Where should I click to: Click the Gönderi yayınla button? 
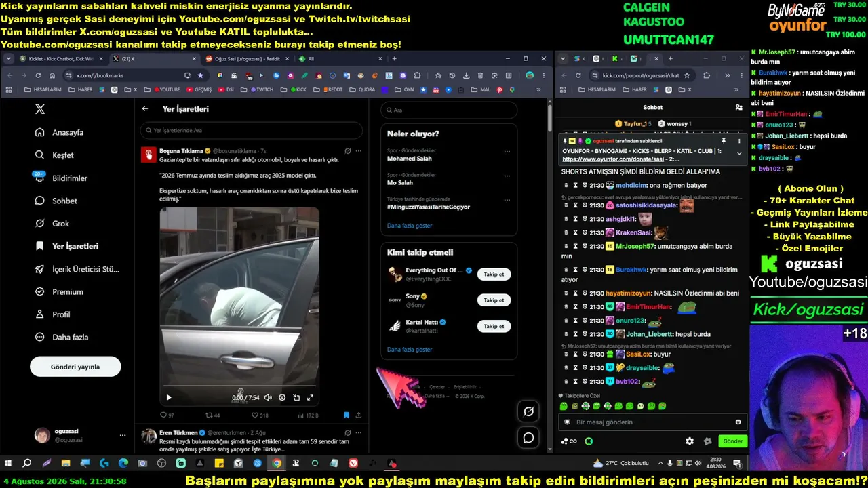(75, 367)
